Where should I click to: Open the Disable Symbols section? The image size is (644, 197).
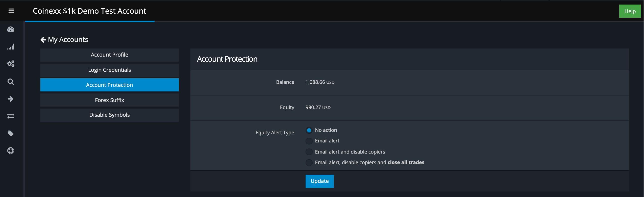tap(109, 115)
